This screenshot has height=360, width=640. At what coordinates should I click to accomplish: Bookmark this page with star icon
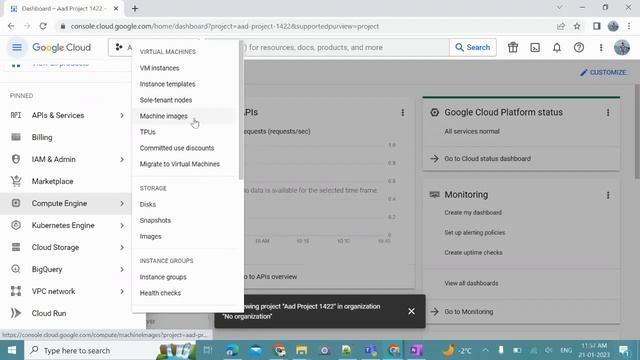pyautogui.click(x=577, y=26)
